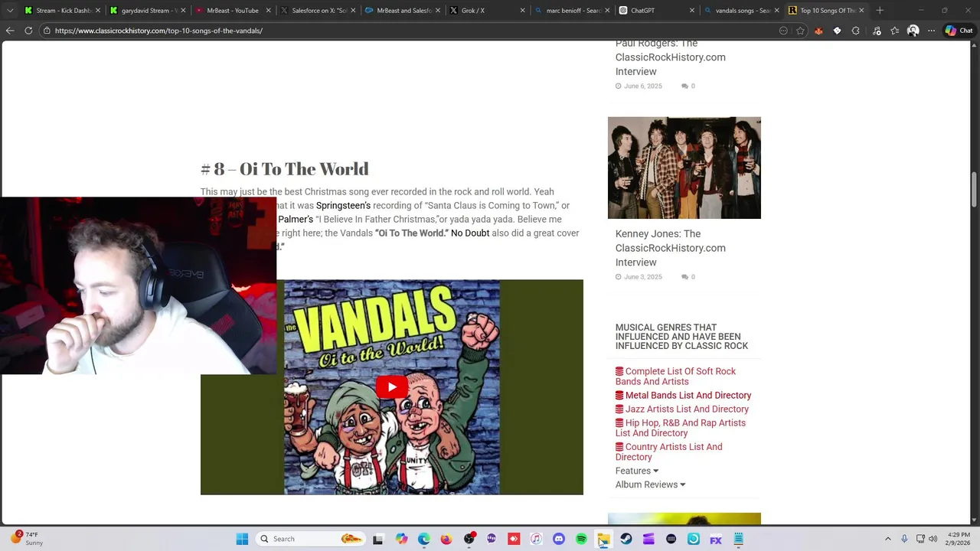Click the June 6, 2025 date text
Viewport: 980px width, 551px height.
click(x=642, y=86)
